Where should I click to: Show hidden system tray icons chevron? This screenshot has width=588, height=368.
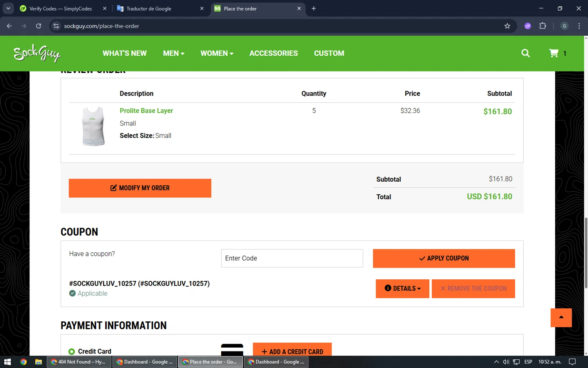pyautogui.click(x=496, y=362)
